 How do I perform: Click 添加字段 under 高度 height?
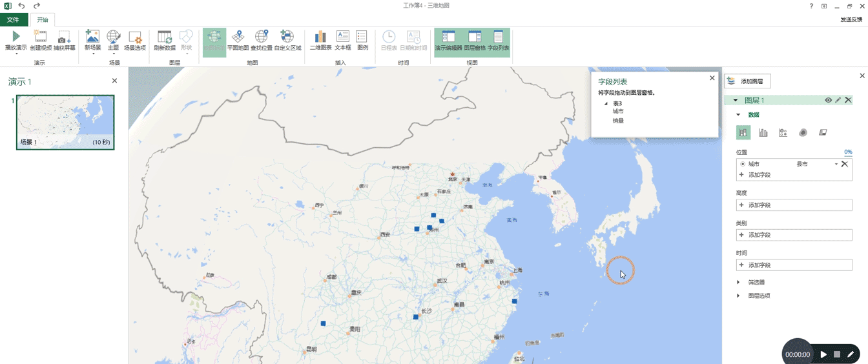(x=794, y=205)
